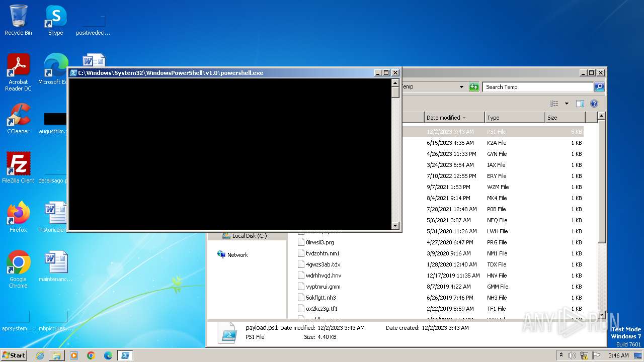This screenshot has width=644, height=362.
Task: Open Explorer help icon
Action: tap(594, 104)
